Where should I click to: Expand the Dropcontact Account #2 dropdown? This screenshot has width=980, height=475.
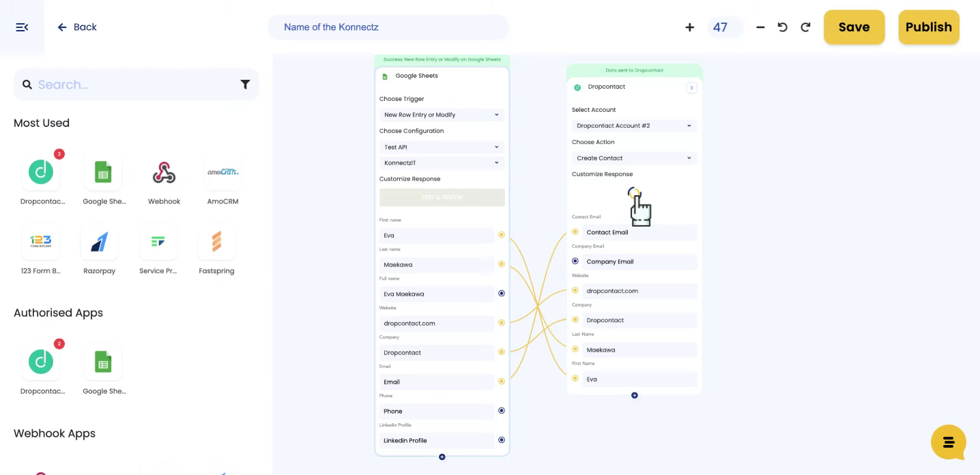[x=635, y=126]
